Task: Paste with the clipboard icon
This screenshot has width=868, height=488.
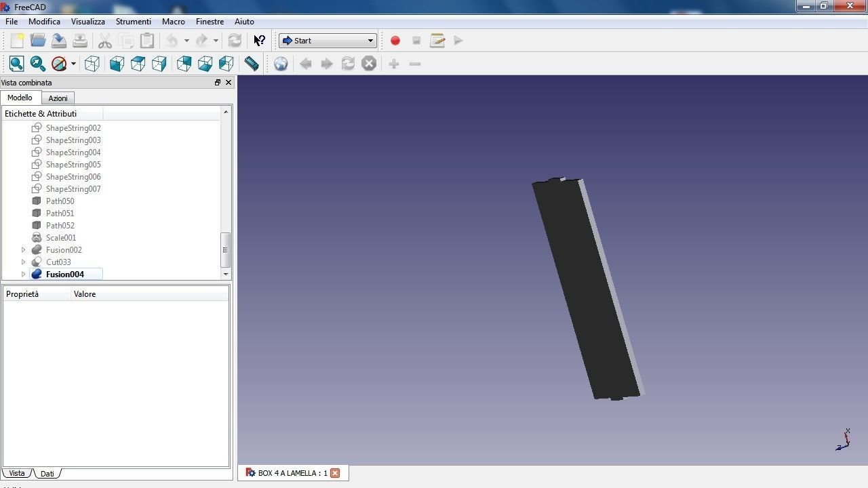Action: (x=147, y=41)
